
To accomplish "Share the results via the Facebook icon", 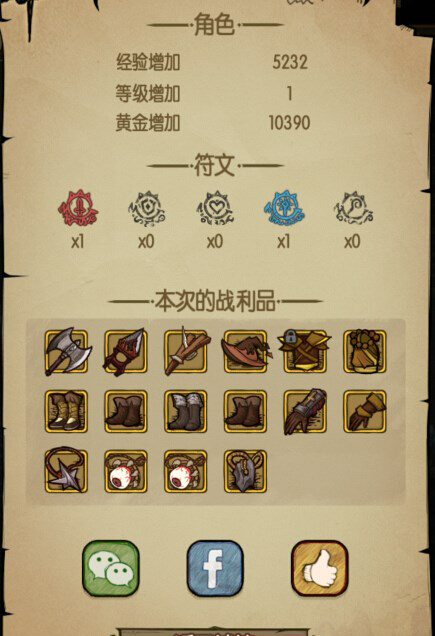I will [x=215, y=568].
